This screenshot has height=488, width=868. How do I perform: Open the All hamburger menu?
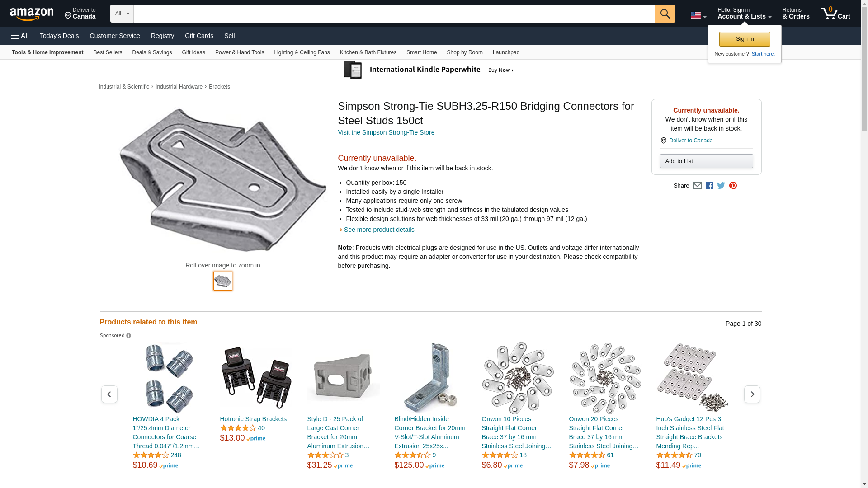[20, 36]
